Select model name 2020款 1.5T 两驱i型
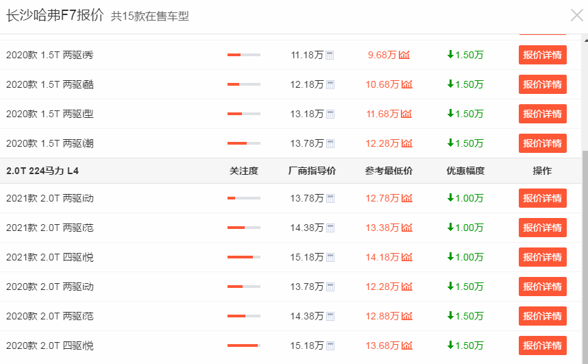The height and width of the screenshot is (364, 588). point(49,114)
